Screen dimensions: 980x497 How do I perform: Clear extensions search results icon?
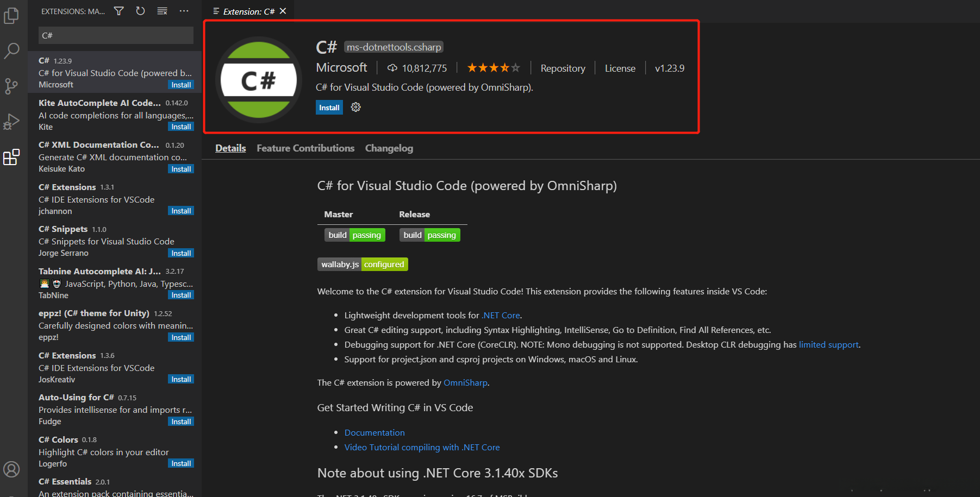coord(162,11)
